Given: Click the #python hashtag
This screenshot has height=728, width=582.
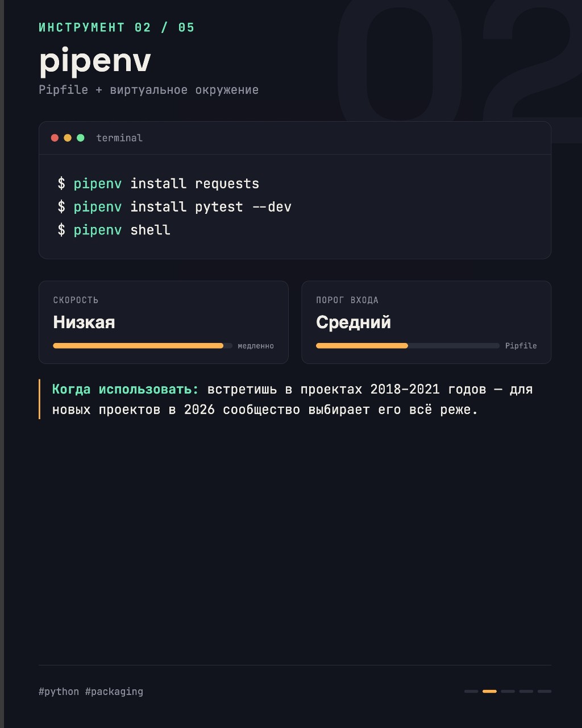Looking at the screenshot, I should point(59,692).
